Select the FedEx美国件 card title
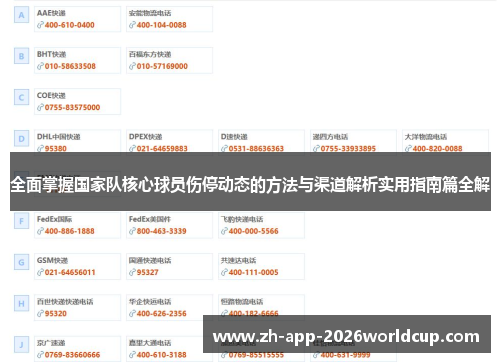The height and width of the screenshot is (362, 500). (150, 219)
